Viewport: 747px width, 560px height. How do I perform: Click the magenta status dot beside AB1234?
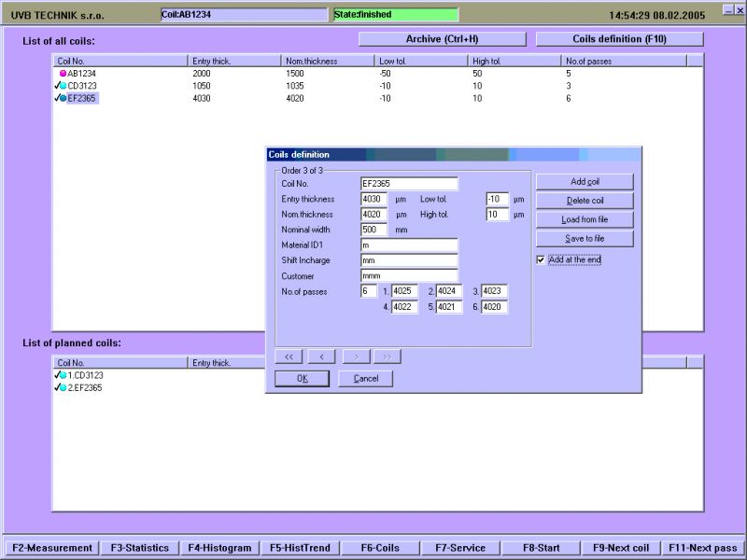[x=63, y=73]
